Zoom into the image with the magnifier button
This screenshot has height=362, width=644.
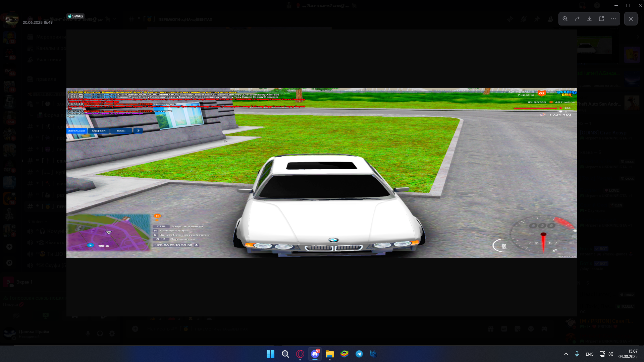tap(565, 19)
